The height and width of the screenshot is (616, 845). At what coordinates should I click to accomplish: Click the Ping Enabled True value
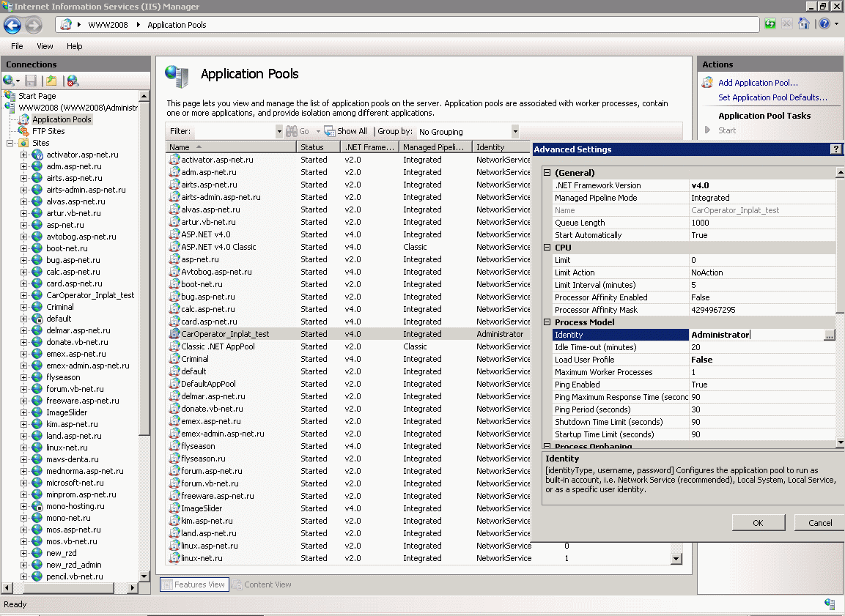(x=762, y=385)
